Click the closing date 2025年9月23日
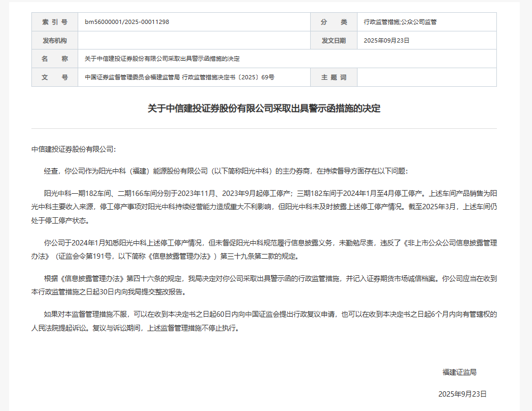532x411 pixels. click(x=462, y=394)
